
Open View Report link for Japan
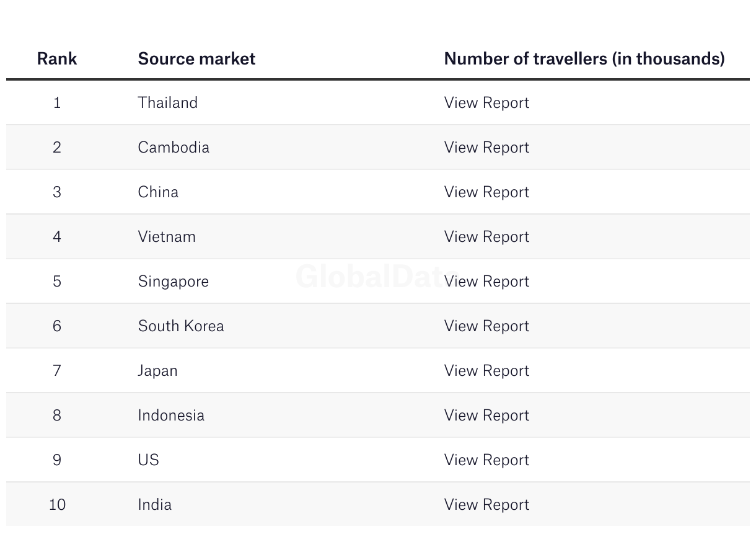486,370
